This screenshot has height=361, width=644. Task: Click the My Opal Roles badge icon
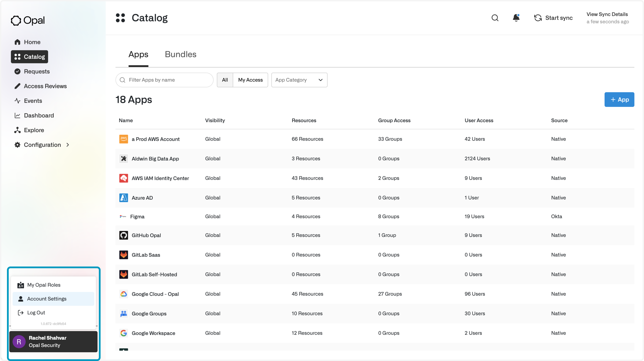pyautogui.click(x=21, y=285)
